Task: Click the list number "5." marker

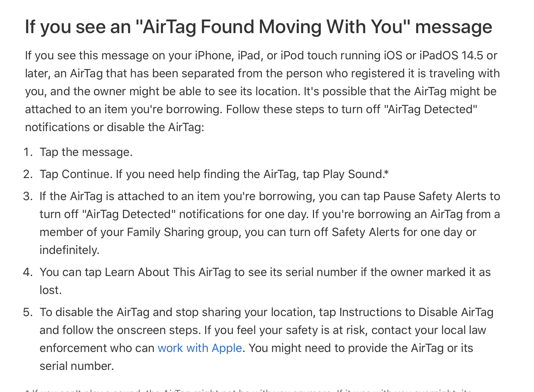Action: 28,312
